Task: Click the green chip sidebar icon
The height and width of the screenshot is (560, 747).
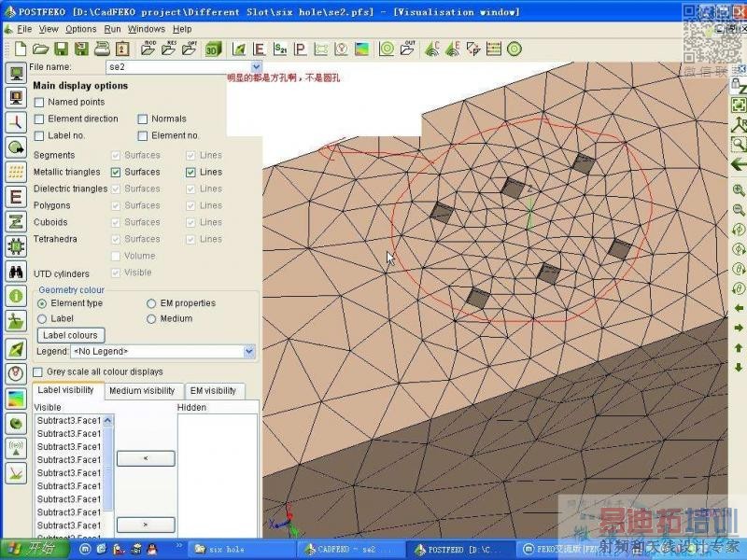Action: pyautogui.click(x=16, y=246)
